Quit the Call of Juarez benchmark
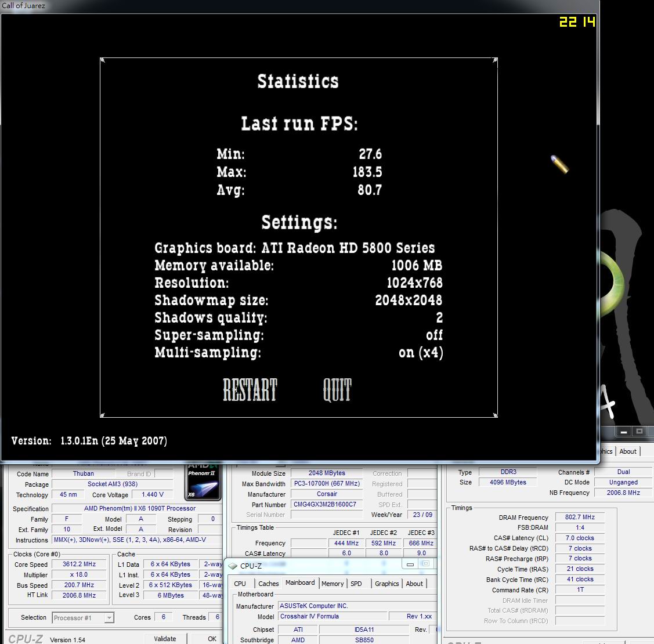This screenshot has height=644, width=654. point(337,389)
